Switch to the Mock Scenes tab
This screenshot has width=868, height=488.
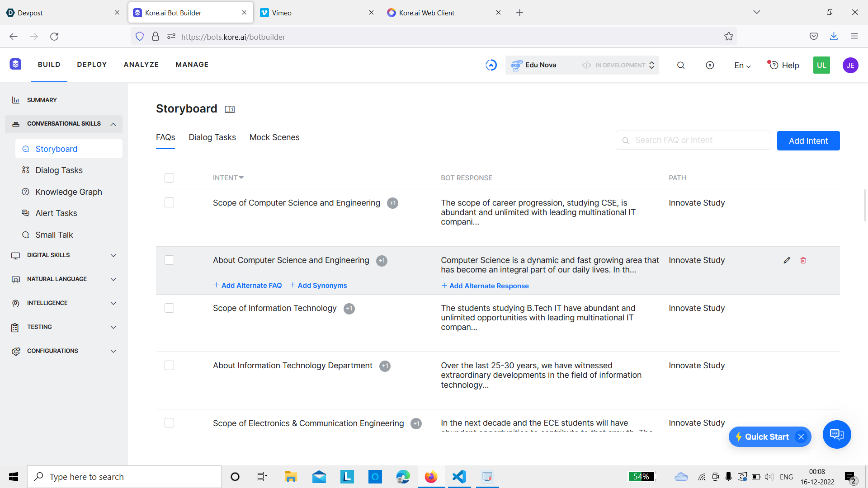(x=274, y=137)
